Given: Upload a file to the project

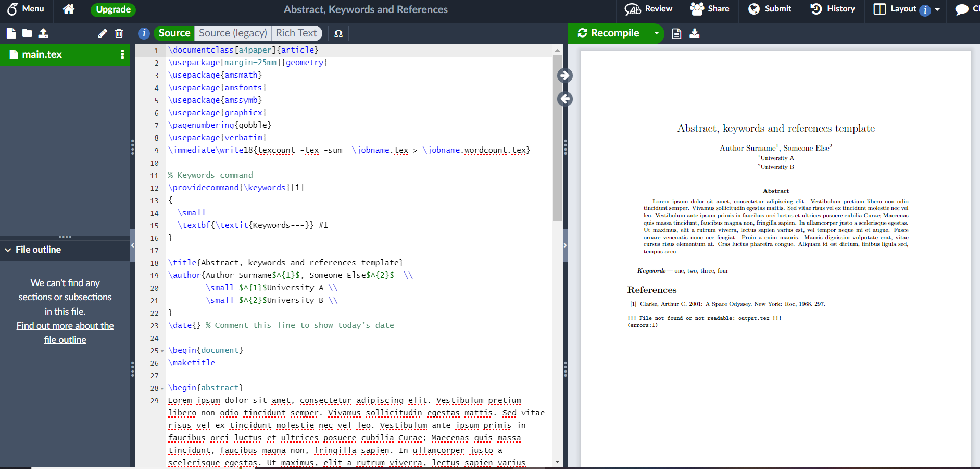Looking at the screenshot, I should (44, 33).
